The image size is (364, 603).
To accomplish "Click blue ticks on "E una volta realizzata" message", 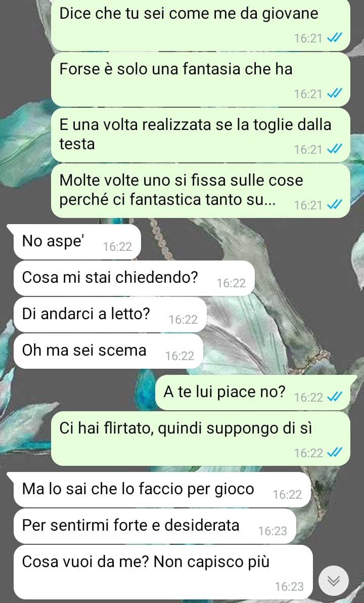I will pyautogui.click(x=334, y=149).
